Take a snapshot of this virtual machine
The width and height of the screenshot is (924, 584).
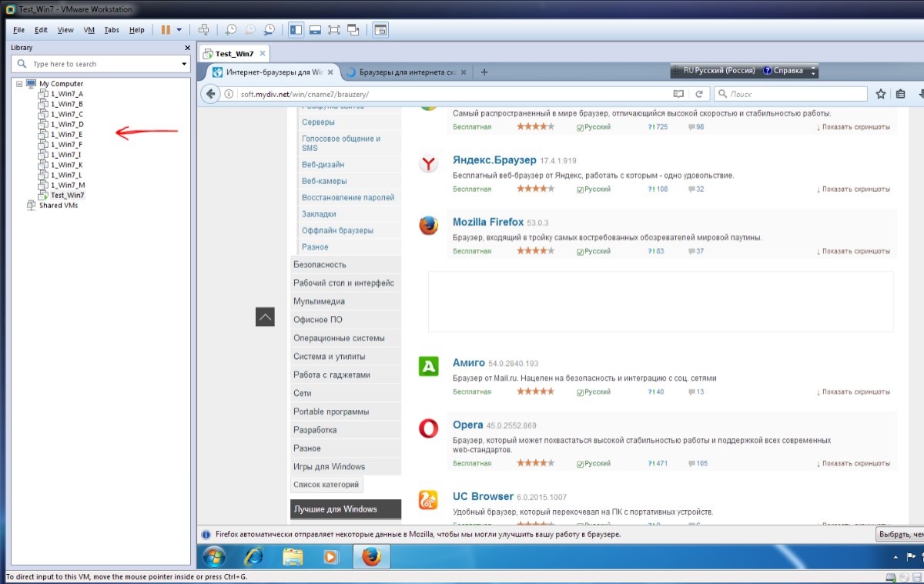coord(230,30)
